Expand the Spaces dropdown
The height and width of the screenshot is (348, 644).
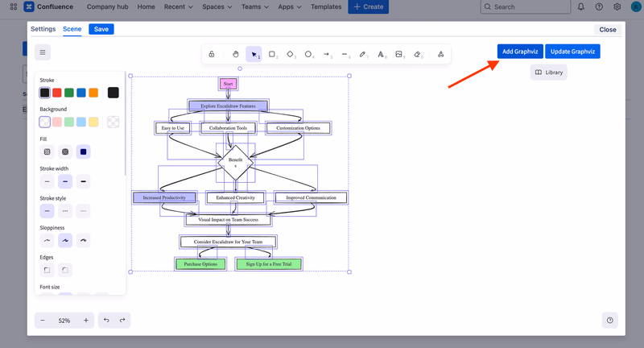coord(217,6)
